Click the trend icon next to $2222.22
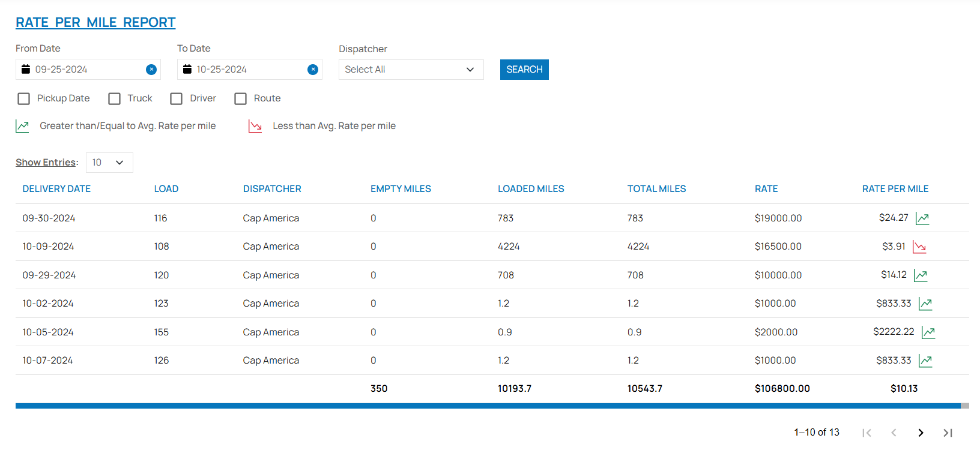980x450 pixels. pyautogui.click(x=928, y=332)
